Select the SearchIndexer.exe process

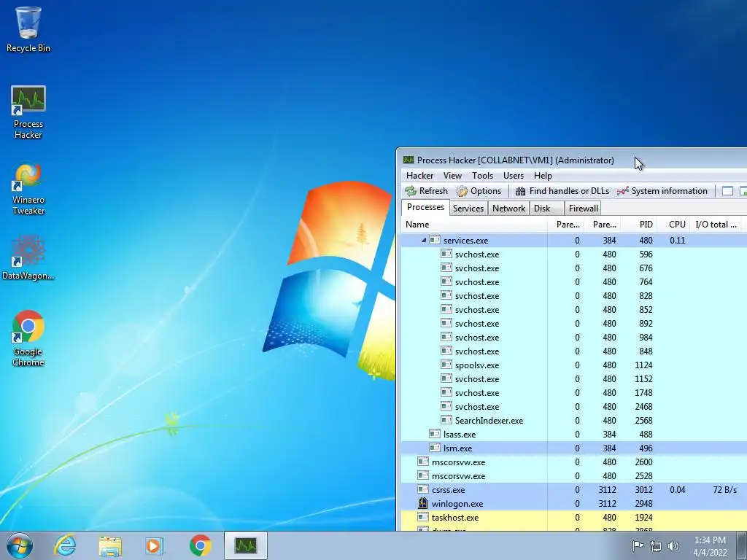[574, 421]
